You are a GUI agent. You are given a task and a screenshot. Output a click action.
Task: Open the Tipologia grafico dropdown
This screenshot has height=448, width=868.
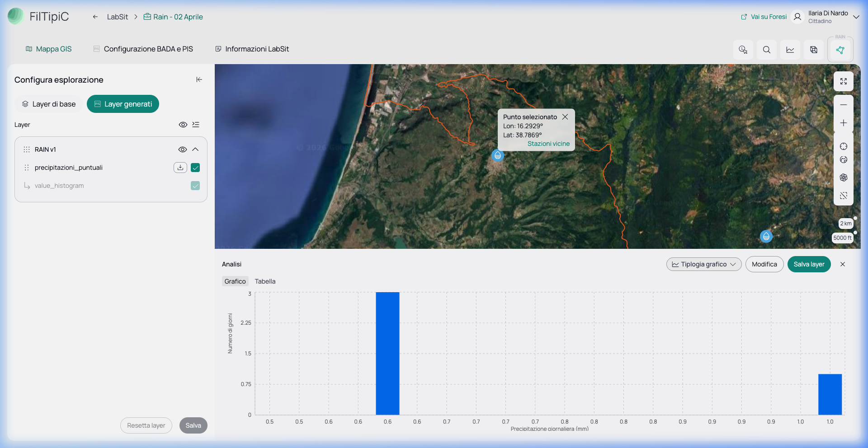(x=704, y=264)
